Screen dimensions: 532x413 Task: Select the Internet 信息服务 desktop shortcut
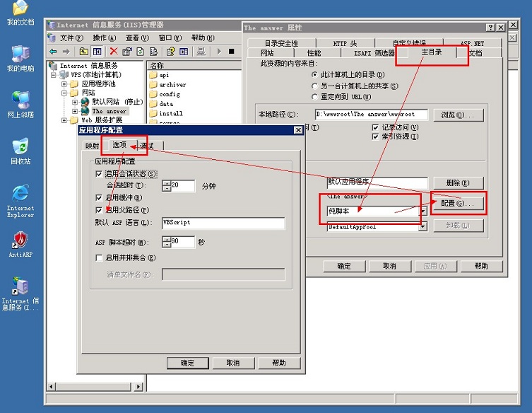20,293
